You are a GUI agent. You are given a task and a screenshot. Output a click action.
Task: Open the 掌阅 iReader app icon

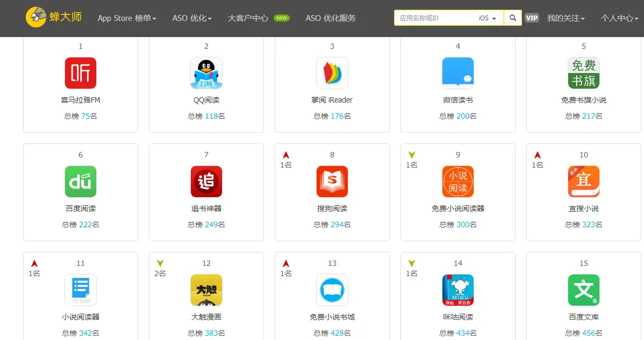tap(332, 73)
